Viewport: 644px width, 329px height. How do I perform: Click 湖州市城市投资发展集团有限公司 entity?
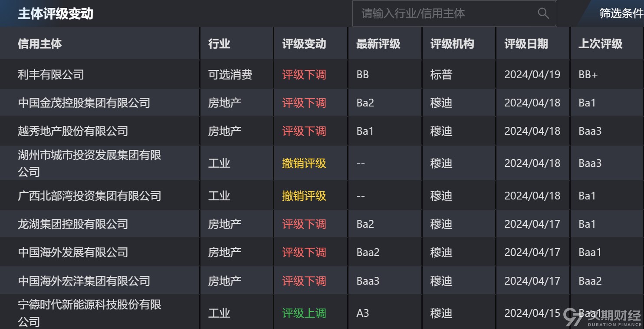89,163
